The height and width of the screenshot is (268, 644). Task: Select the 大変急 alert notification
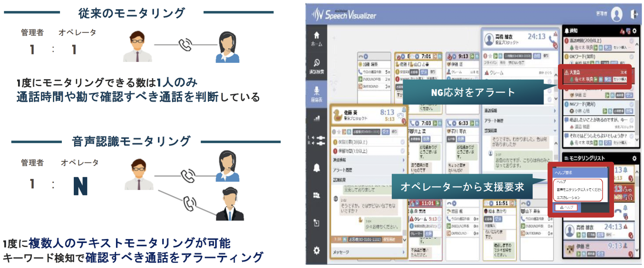(595, 76)
